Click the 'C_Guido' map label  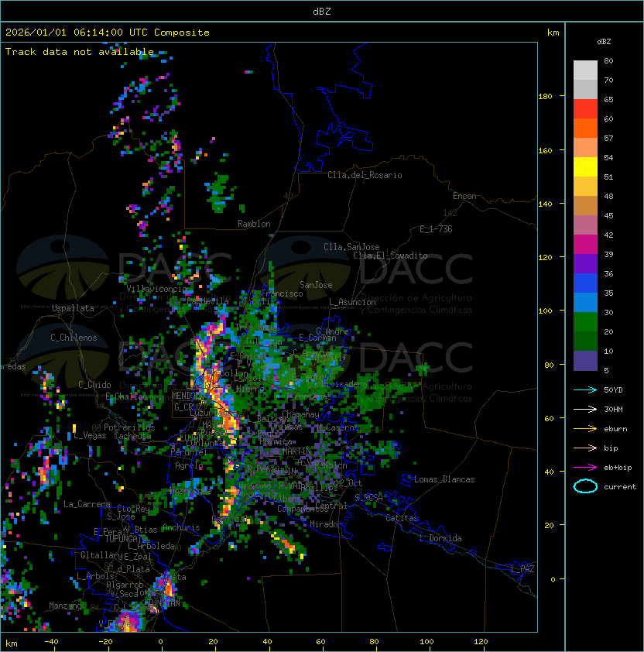pos(94,385)
